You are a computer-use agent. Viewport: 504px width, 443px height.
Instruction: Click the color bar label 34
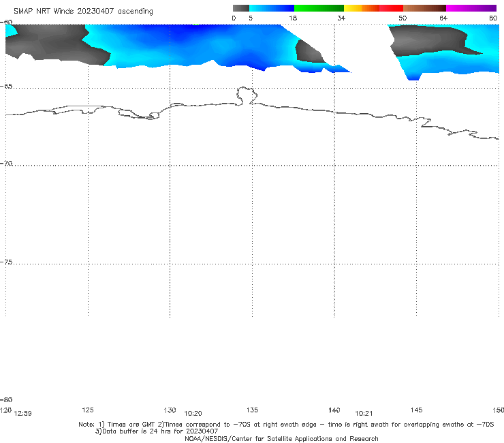point(341,18)
